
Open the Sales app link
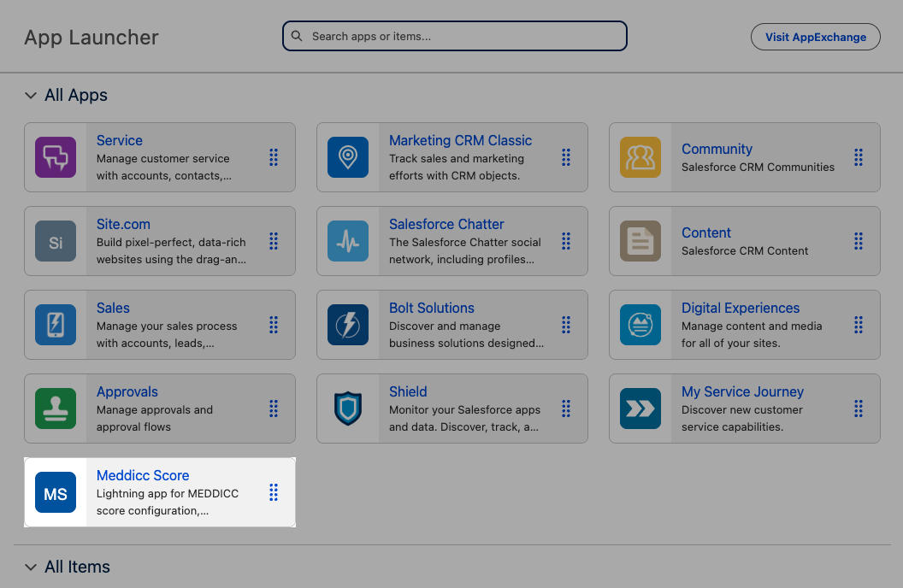coord(113,309)
